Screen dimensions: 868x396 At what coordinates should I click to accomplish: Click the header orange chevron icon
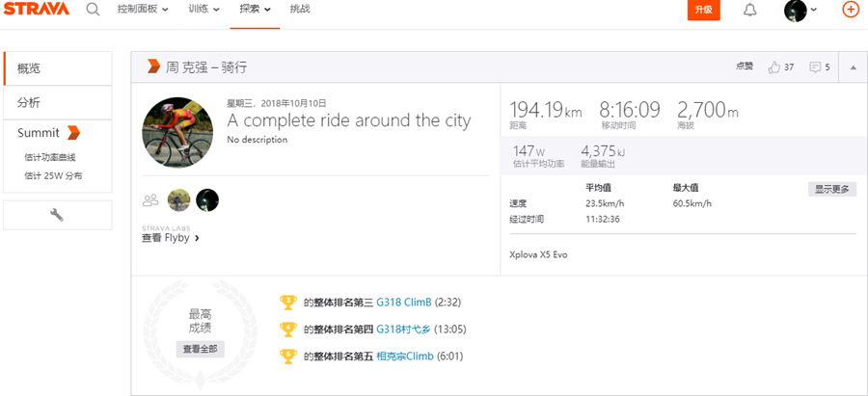point(153,66)
